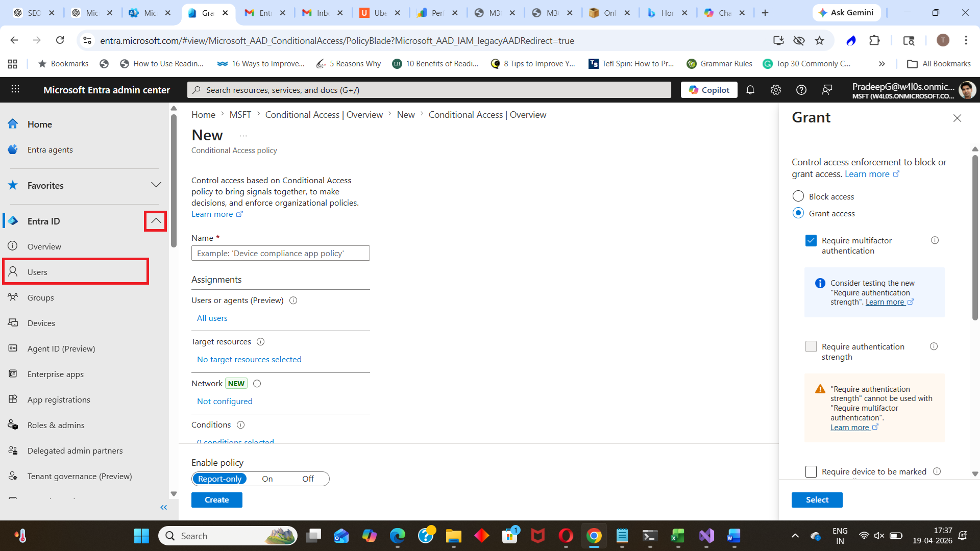Collapse the Entra ID section chevron
The height and width of the screenshot is (551, 980).
pyautogui.click(x=156, y=221)
